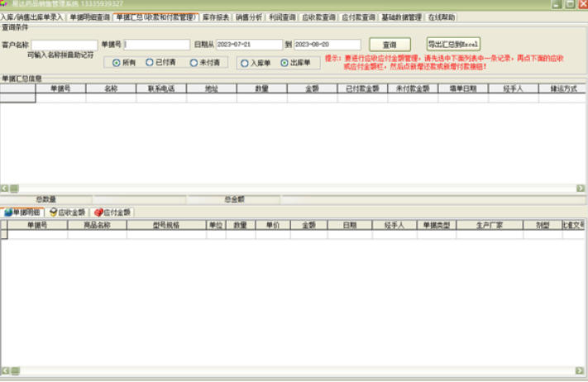Click the 联系电话 column header
The width and height of the screenshot is (588, 382).
pyautogui.click(x=161, y=88)
